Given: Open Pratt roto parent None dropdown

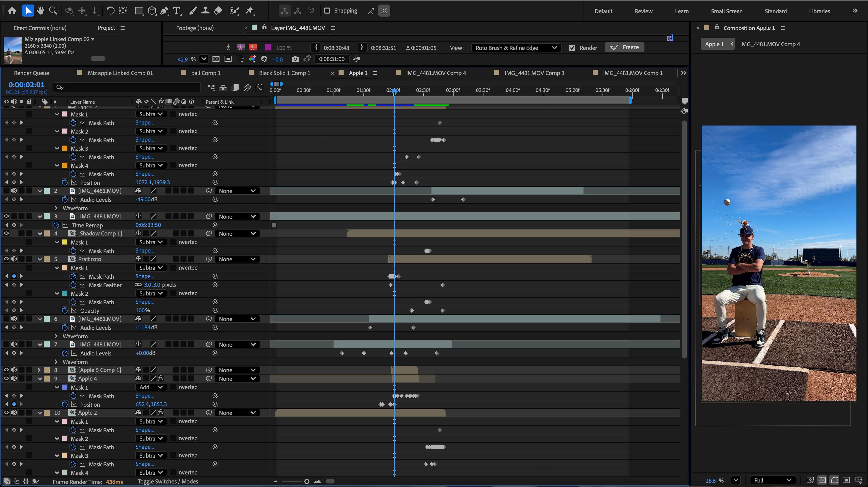Looking at the screenshot, I should click(x=237, y=259).
